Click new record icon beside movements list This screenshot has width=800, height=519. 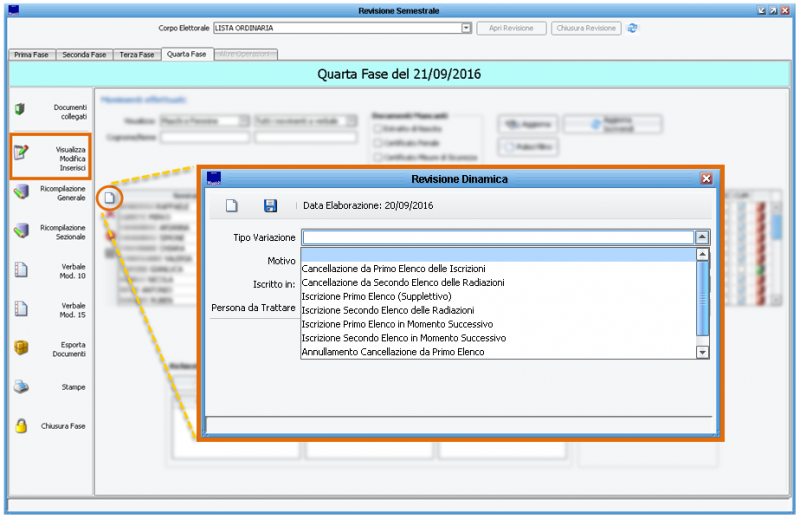(109, 198)
